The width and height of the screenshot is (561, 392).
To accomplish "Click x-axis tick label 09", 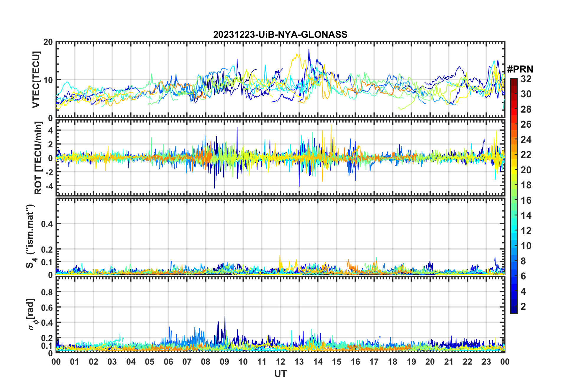I will point(224,362).
